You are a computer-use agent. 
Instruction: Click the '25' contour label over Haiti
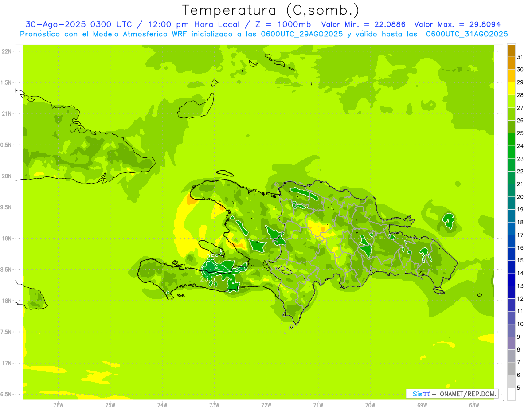click(x=212, y=257)
